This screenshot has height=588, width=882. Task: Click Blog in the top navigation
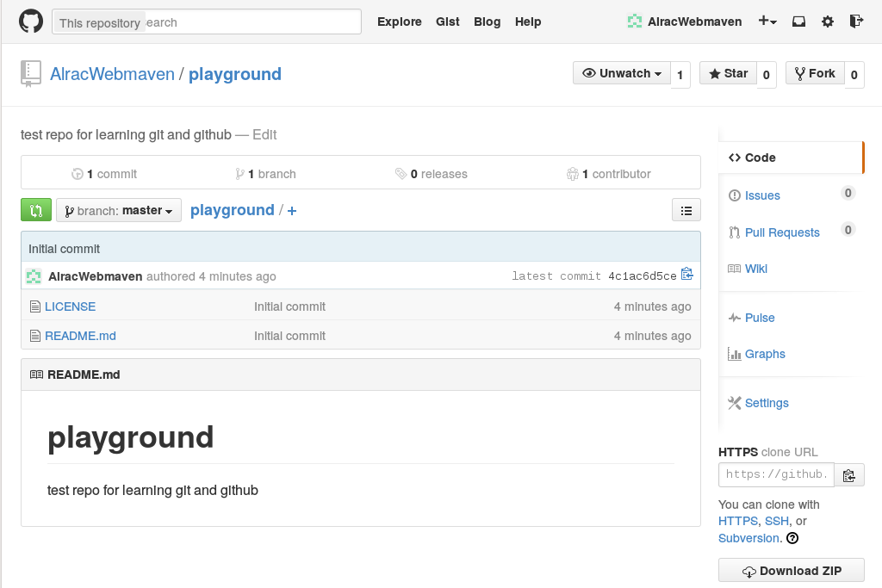(x=488, y=22)
